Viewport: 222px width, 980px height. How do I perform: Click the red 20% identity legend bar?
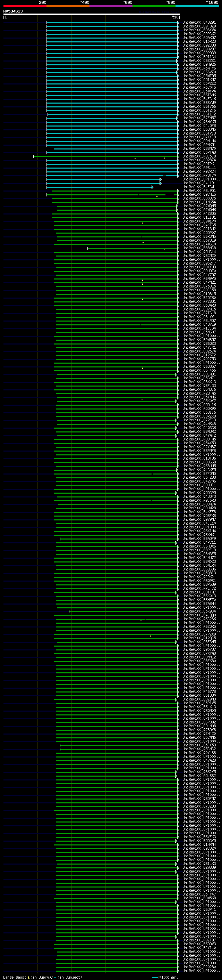coord(25,6)
